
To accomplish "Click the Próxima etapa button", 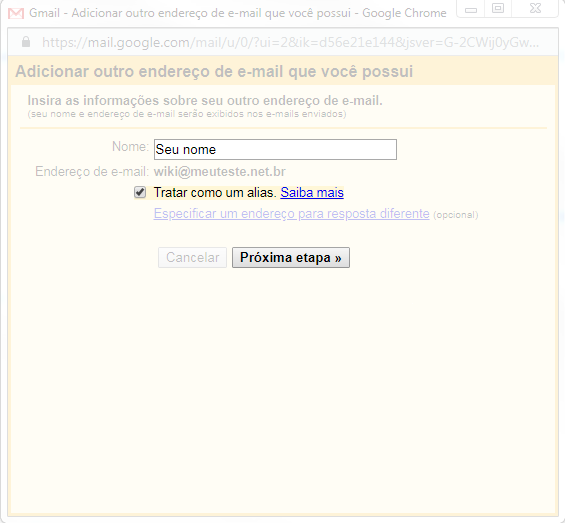I will pyautogui.click(x=291, y=257).
